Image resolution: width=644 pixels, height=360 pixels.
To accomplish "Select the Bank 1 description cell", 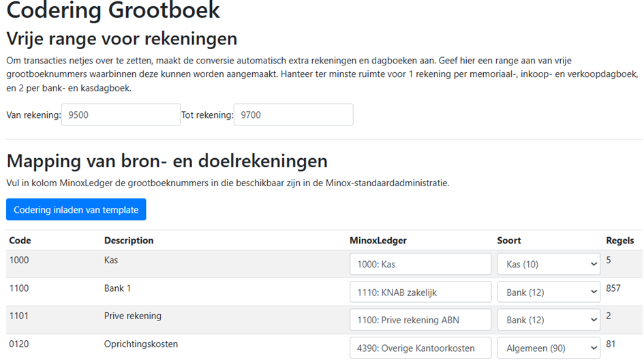I will pyautogui.click(x=117, y=288).
